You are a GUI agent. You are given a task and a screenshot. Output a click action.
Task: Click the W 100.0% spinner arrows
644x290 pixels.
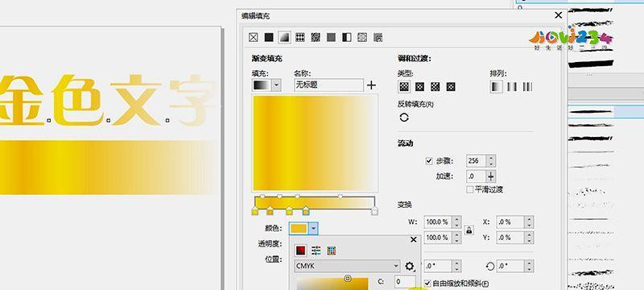(x=456, y=222)
